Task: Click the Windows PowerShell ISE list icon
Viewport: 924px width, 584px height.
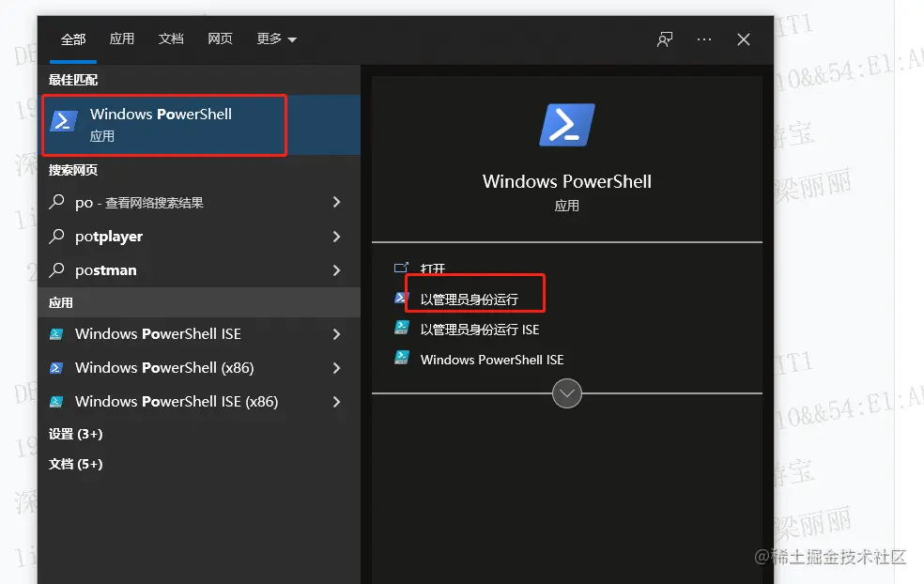Action: tap(56, 334)
